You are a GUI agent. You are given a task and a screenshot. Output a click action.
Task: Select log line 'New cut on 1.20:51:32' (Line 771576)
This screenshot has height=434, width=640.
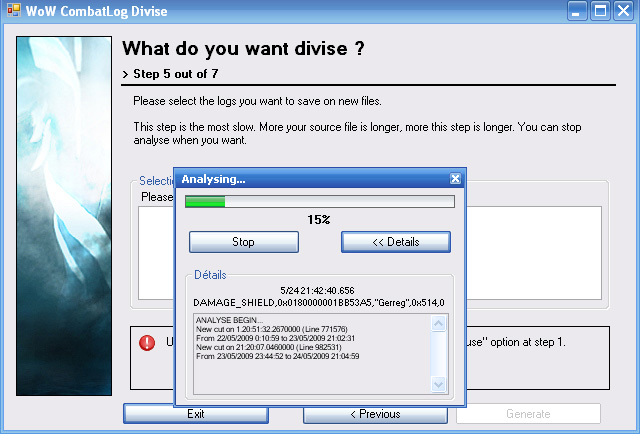click(x=272, y=329)
